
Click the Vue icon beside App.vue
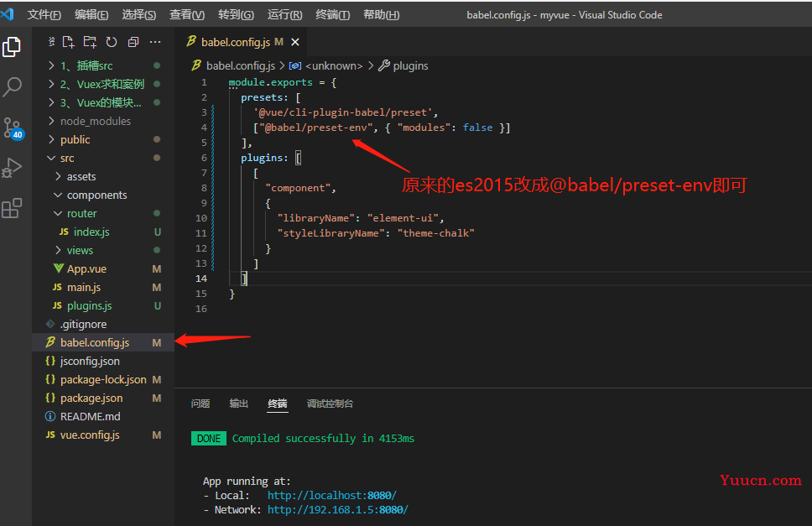59,268
